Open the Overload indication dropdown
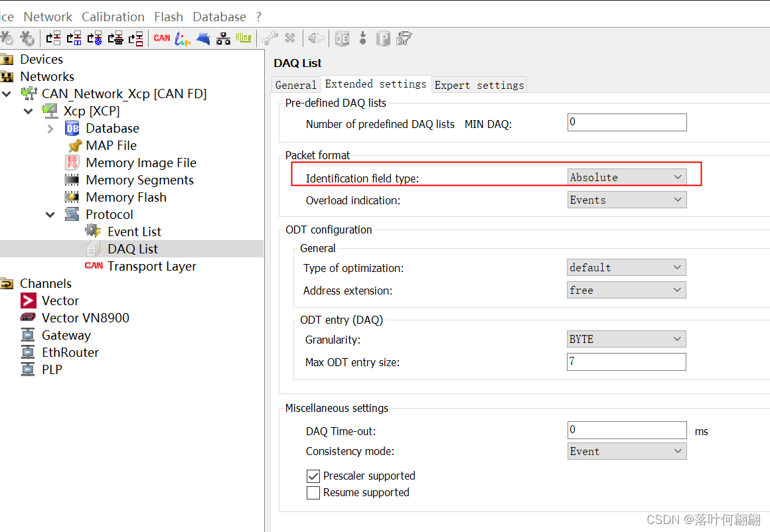Image resolution: width=770 pixels, height=532 pixels. (627, 200)
